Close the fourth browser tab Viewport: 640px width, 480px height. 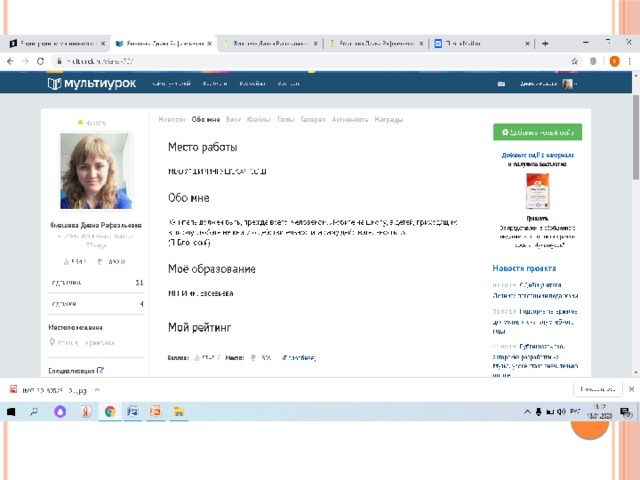coord(421,43)
